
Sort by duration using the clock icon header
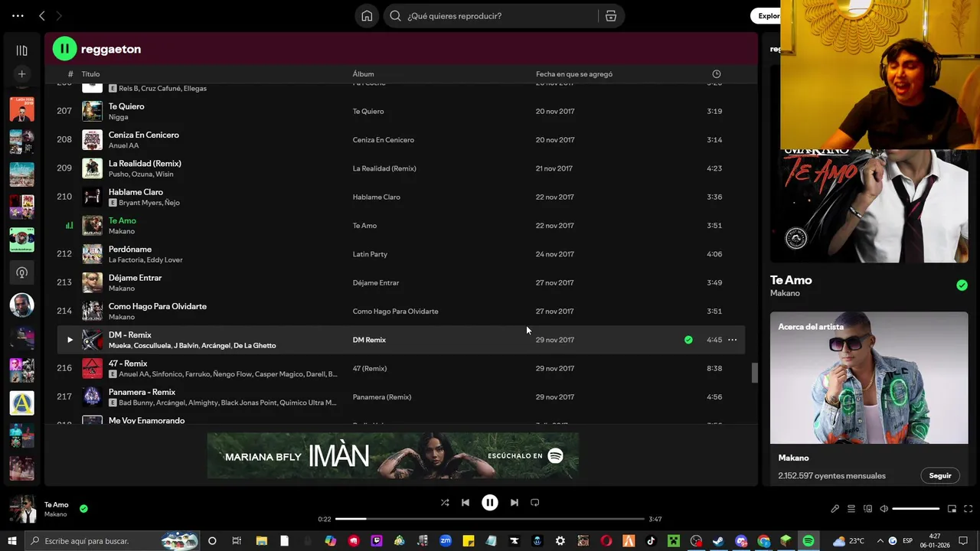coord(717,74)
